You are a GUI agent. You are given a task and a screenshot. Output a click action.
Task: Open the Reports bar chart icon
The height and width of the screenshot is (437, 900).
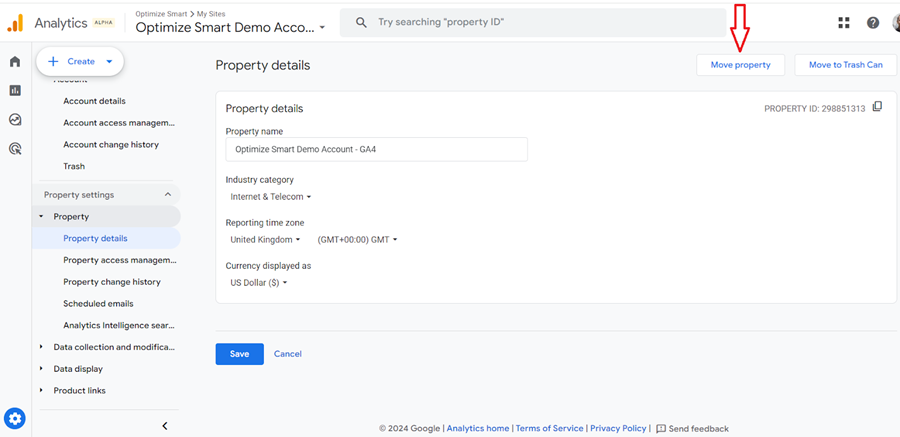[15, 90]
